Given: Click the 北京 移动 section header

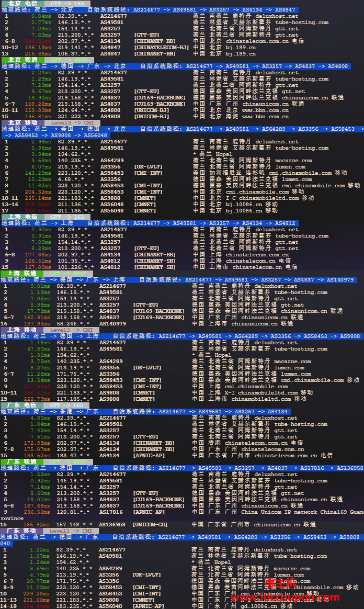Looking at the screenshot, I should coord(22,123).
